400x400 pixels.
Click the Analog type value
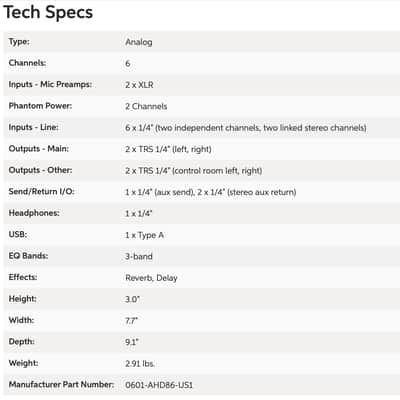tap(139, 42)
